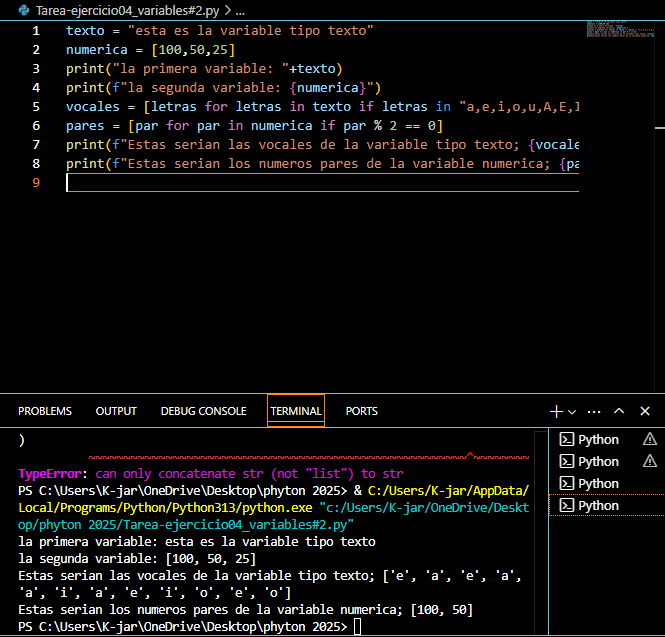The width and height of the screenshot is (665, 637).
Task: Create a new terminal with the plus icon
Action: point(556,411)
